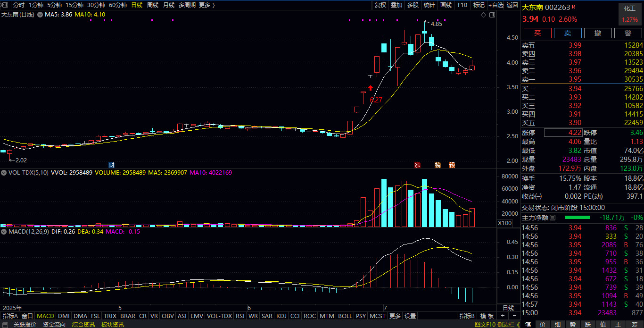The image size is (644, 328).
Task: Open the 资金流向 tab
Action: tap(54, 324)
